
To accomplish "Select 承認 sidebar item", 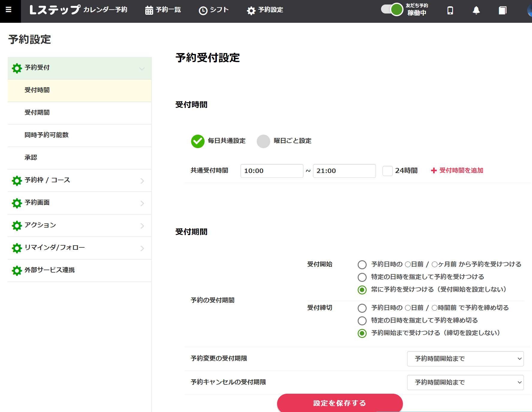I will point(79,158).
